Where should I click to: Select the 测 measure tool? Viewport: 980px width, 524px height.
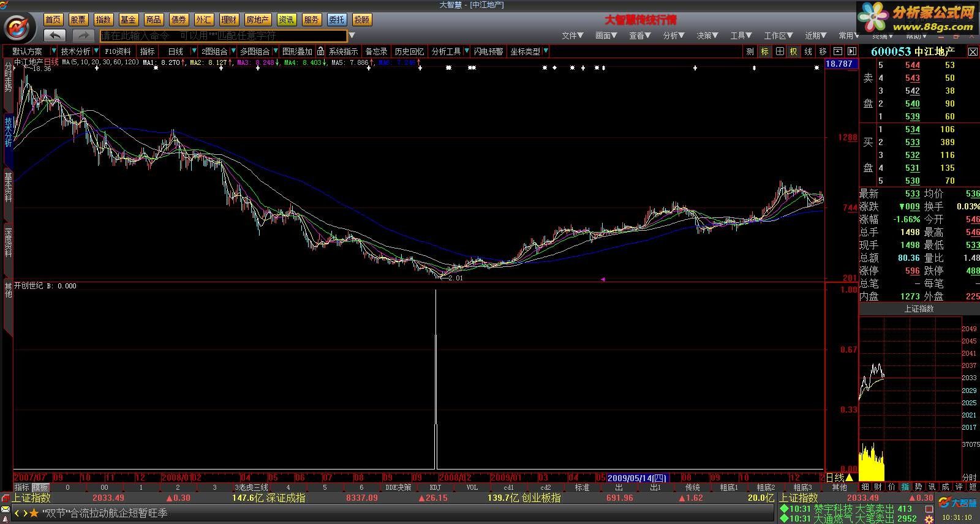pyautogui.click(x=750, y=51)
